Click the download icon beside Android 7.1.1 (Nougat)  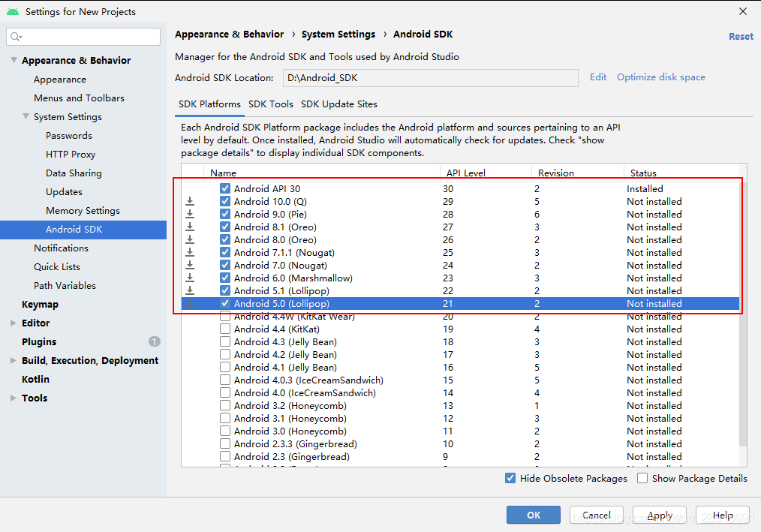190,253
